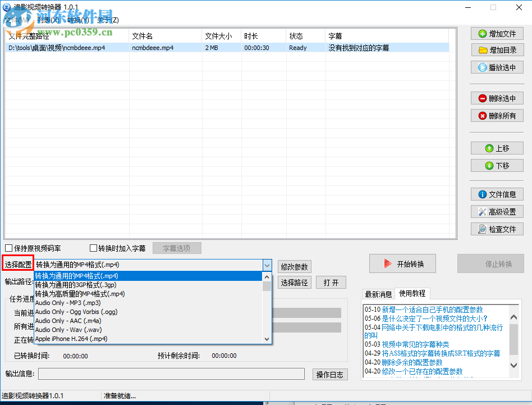Click the 文件大小 column header

coord(222,36)
